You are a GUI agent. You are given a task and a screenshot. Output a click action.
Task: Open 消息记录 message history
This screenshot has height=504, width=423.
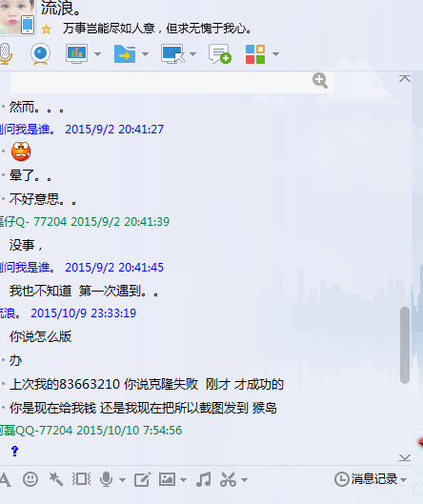tap(366, 479)
